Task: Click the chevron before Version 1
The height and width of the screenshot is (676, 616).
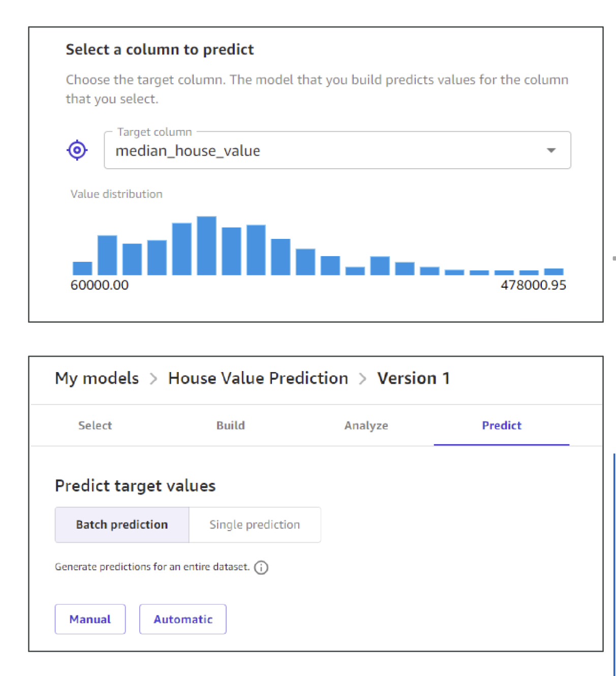Action: pyautogui.click(x=362, y=379)
